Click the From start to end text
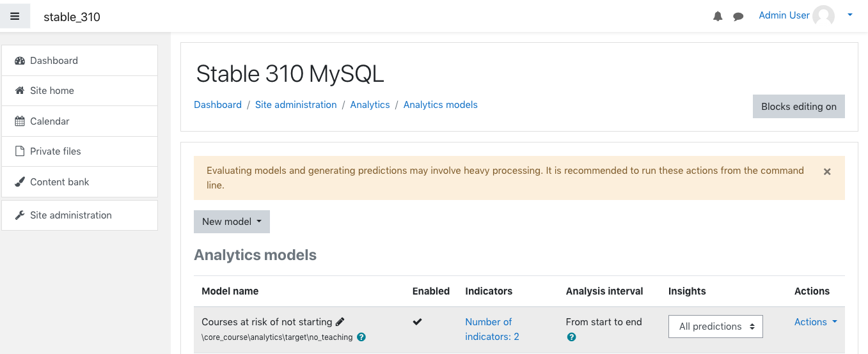 click(x=604, y=322)
